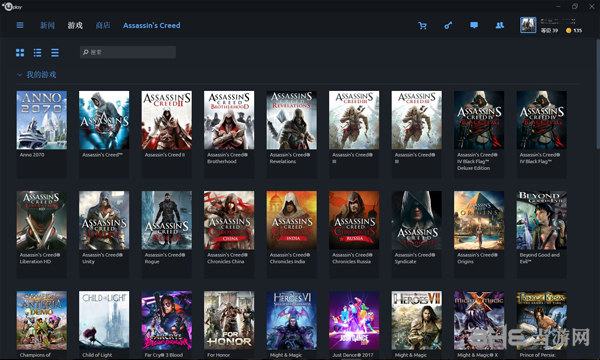This screenshot has width=600, height=360.
Task: Focus the game search field
Action: pyautogui.click(x=128, y=52)
